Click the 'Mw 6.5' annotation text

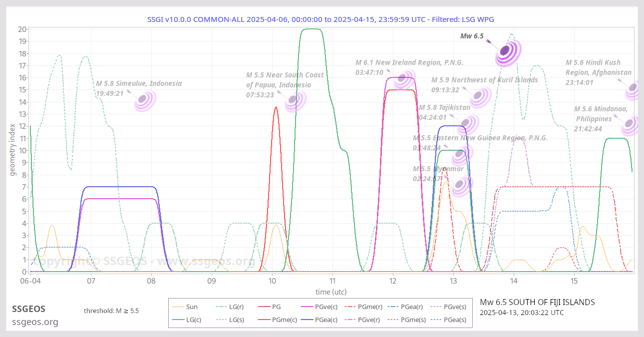pos(472,36)
